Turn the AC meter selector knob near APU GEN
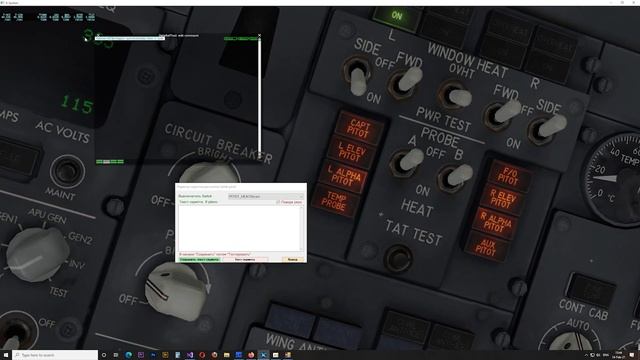The image size is (640, 360). coord(38,254)
